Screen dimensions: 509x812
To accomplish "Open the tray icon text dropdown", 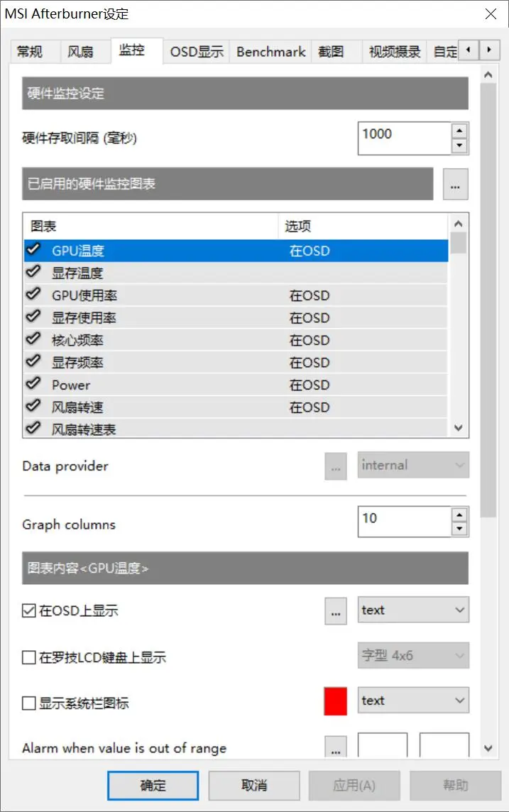I will 413,701.
